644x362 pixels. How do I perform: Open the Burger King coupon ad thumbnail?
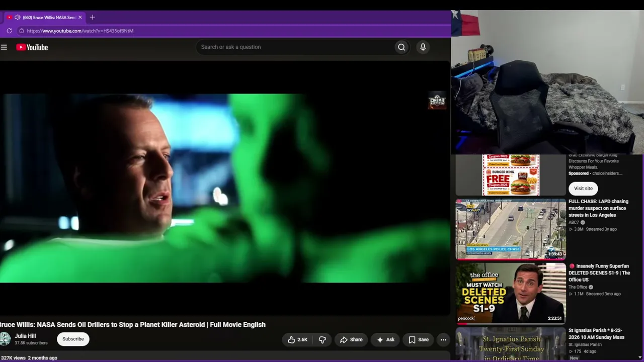[x=511, y=175]
